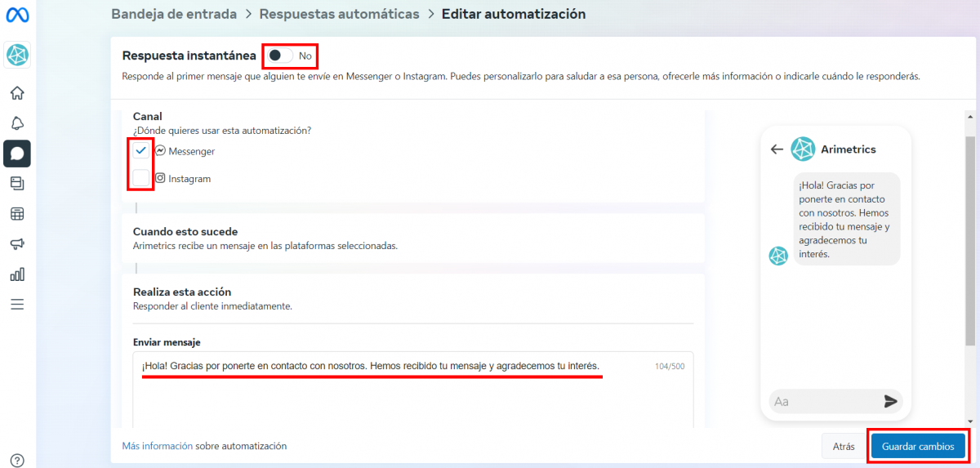Click the Atrás button
Image resolution: width=980 pixels, height=468 pixels.
pyautogui.click(x=844, y=447)
